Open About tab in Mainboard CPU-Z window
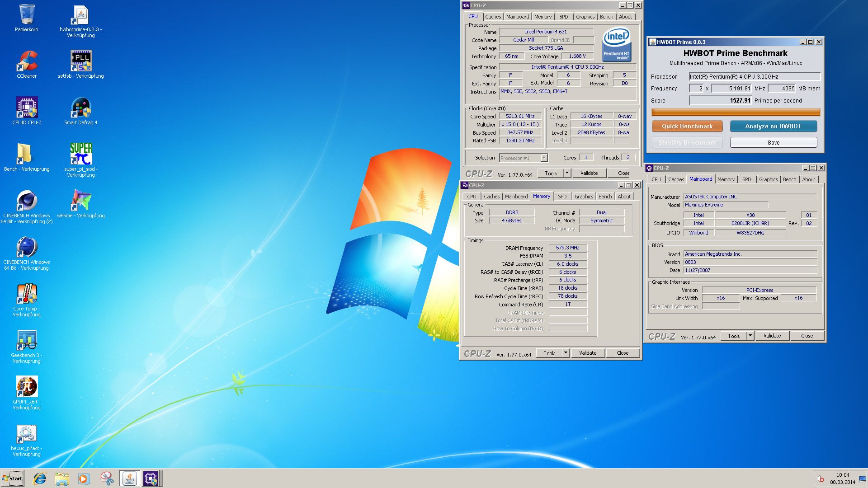The height and width of the screenshot is (488, 868). [x=808, y=179]
